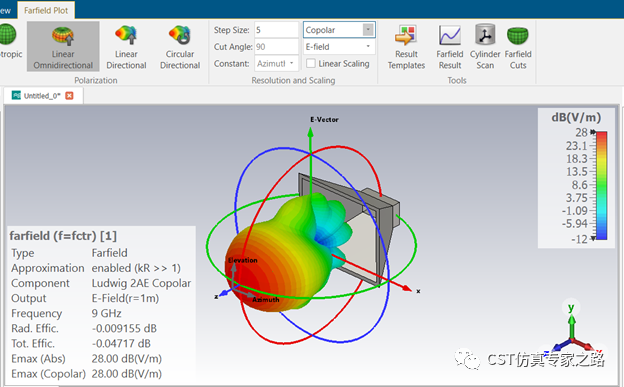
Task: Open Farfield Cuts tool
Action: pyautogui.click(x=518, y=47)
